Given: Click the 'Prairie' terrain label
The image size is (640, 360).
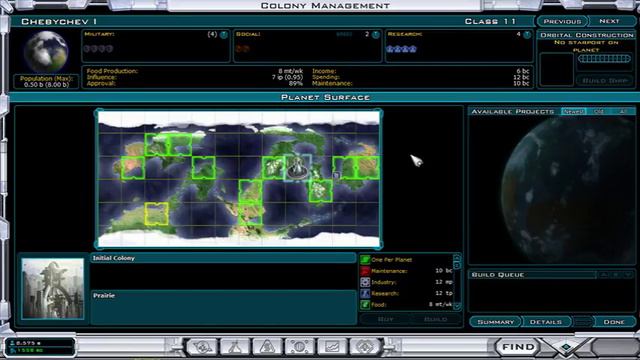Looking at the screenshot, I should (104, 296).
